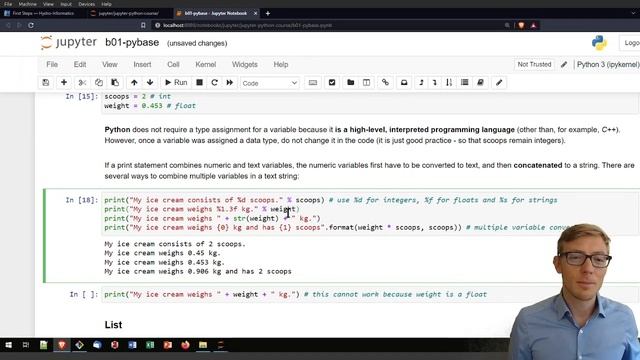Click the 'List' heading
The height and width of the screenshot is (360, 640).
tap(113, 324)
